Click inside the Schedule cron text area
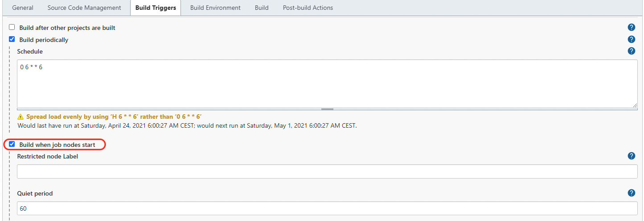Image resolution: width=644 pixels, height=221 pixels. coord(327,83)
